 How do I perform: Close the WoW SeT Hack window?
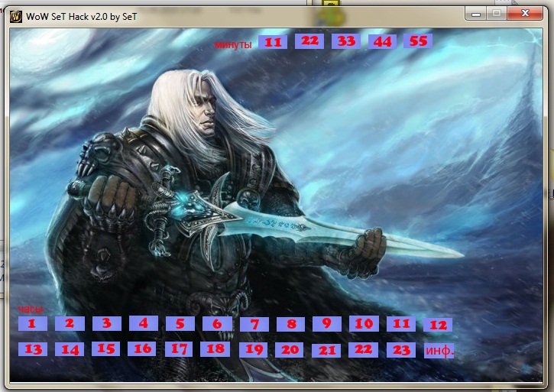coord(525,14)
